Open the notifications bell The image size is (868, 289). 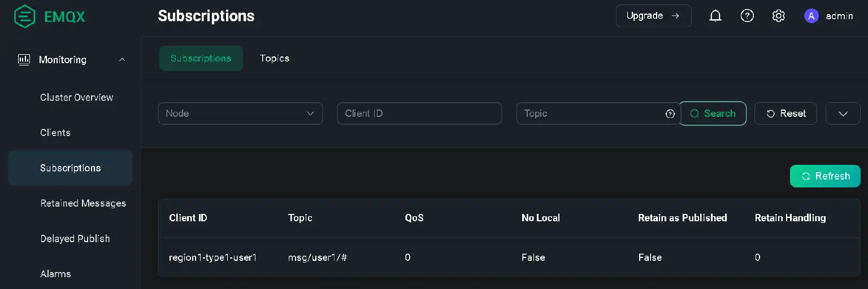click(x=715, y=16)
